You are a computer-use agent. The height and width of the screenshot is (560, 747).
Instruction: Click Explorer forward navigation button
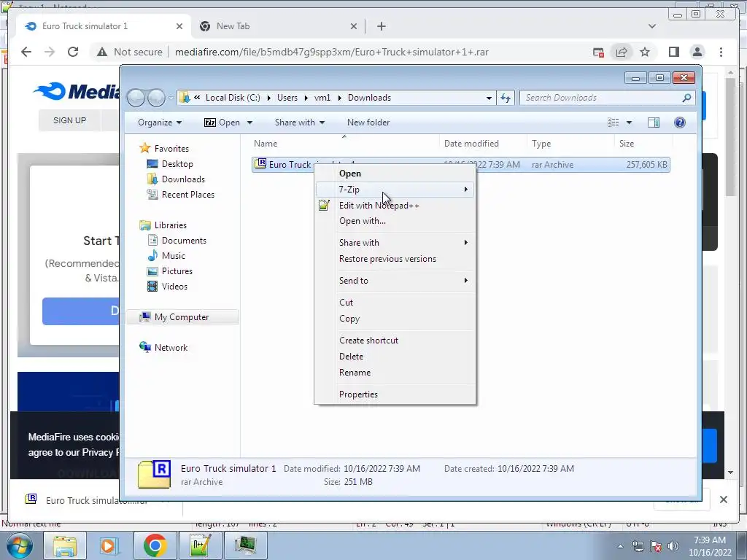(x=156, y=98)
